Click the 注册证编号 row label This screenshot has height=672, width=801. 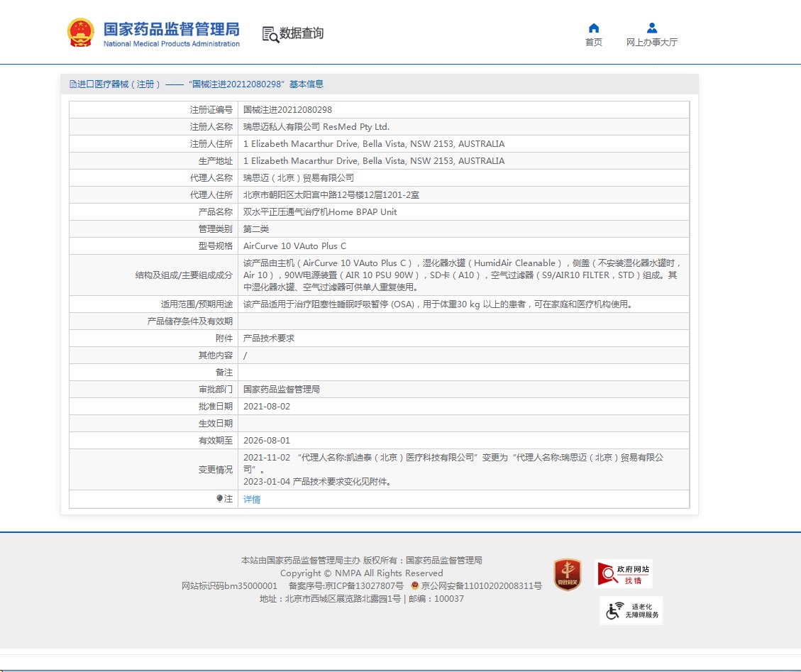click(211, 110)
